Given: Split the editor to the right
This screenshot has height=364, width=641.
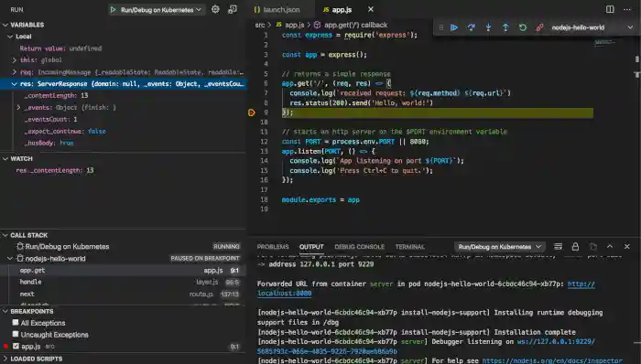Looking at the screenshot, I should tap(610, 9).
